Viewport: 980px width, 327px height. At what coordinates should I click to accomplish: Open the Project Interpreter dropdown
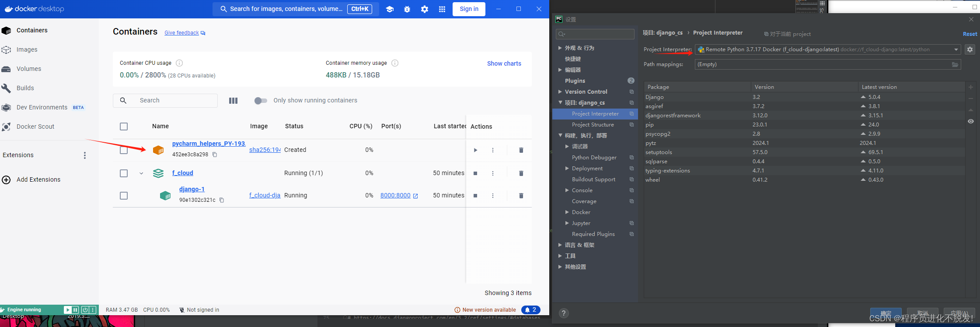click(827, 49)
